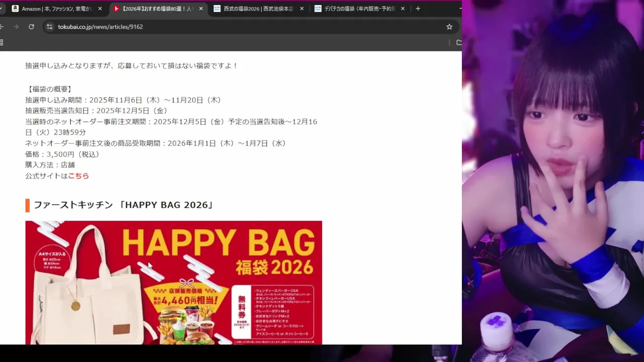Viewport: 644px width, 362px height.
Task: Click the デパチカ tab favicon
Action: click(x=318, y=9)
